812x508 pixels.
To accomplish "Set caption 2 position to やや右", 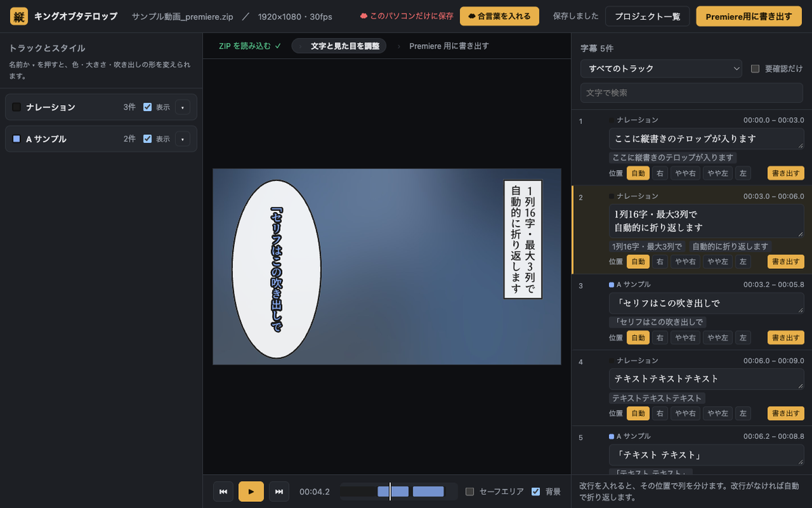I will (685, 261).
